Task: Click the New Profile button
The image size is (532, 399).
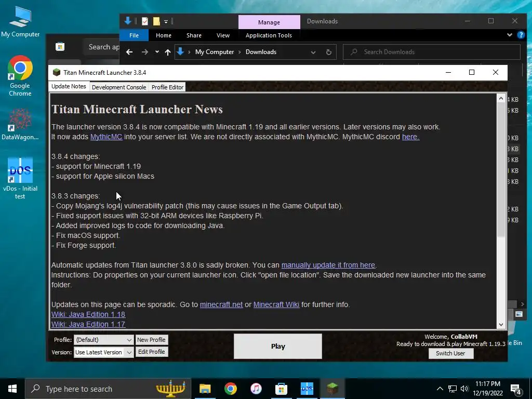Action: [151, 340]
